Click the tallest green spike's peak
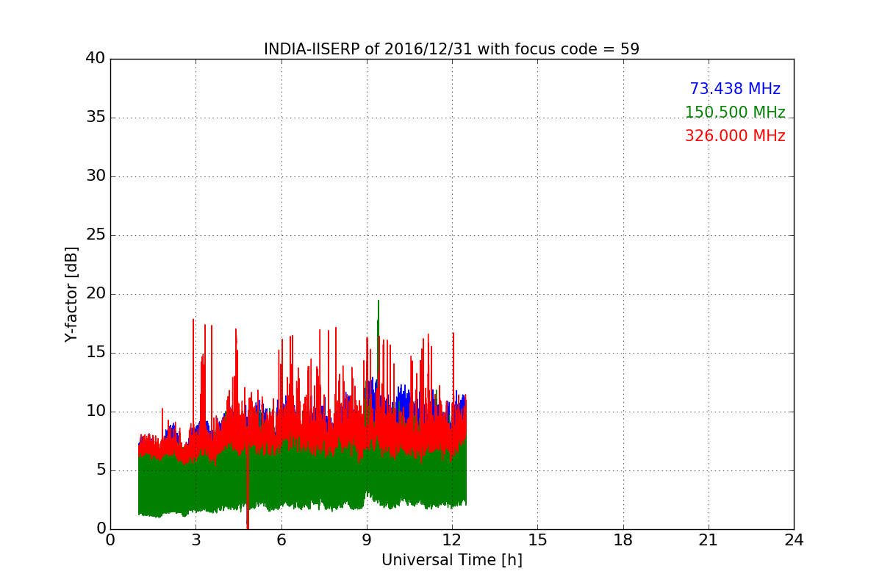This screenshot has width=882, height=588. pyautogui.click(x=379, y=301)
